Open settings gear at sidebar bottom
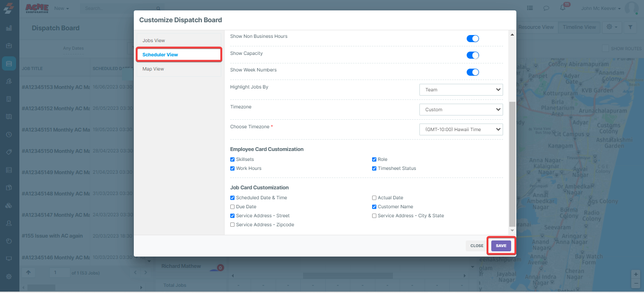This screenshot has width=644, height=293. coord(9,276)
